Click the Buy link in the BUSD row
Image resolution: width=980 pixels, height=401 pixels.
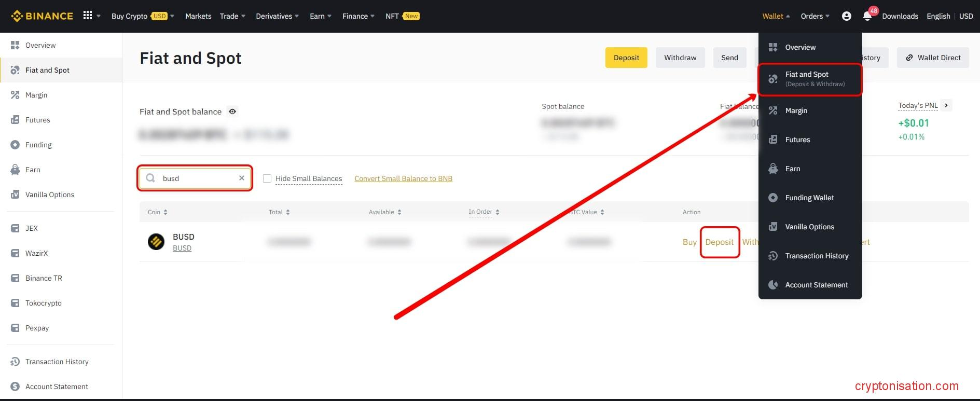pos(689,242)
